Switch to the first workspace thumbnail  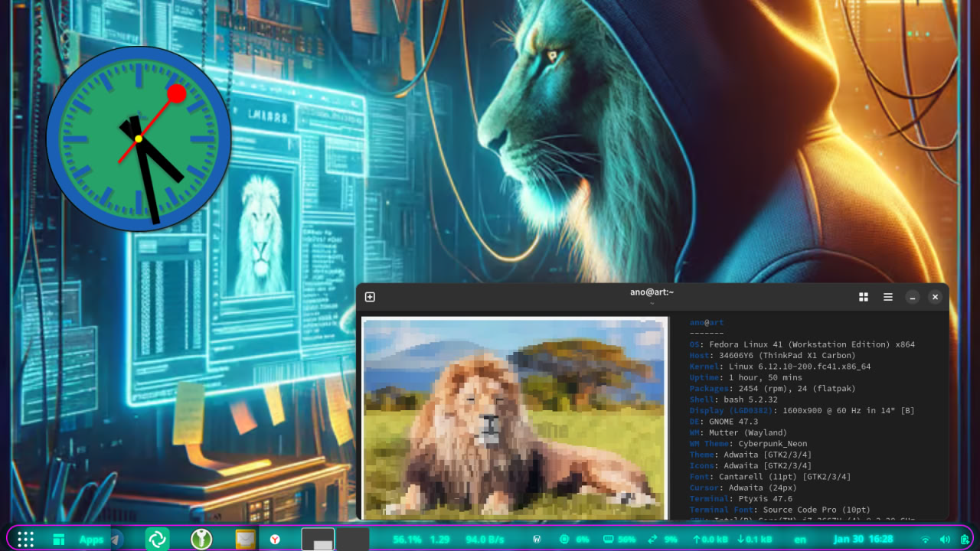click(318, 539)
